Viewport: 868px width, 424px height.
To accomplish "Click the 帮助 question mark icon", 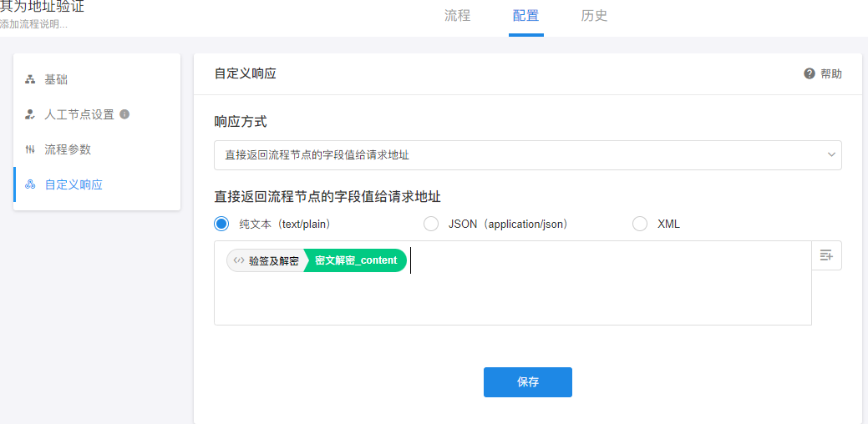I will [x=810, y=73].
